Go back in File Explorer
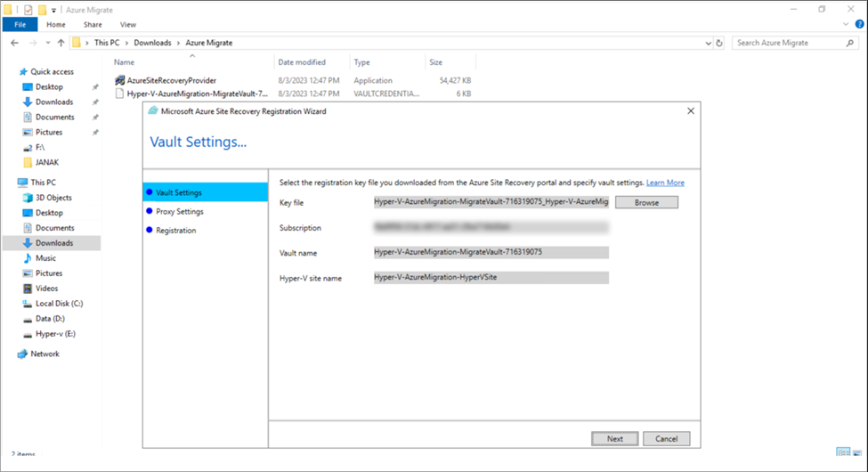The height and width of the screenshot is (472, 868). coord(14,43)
